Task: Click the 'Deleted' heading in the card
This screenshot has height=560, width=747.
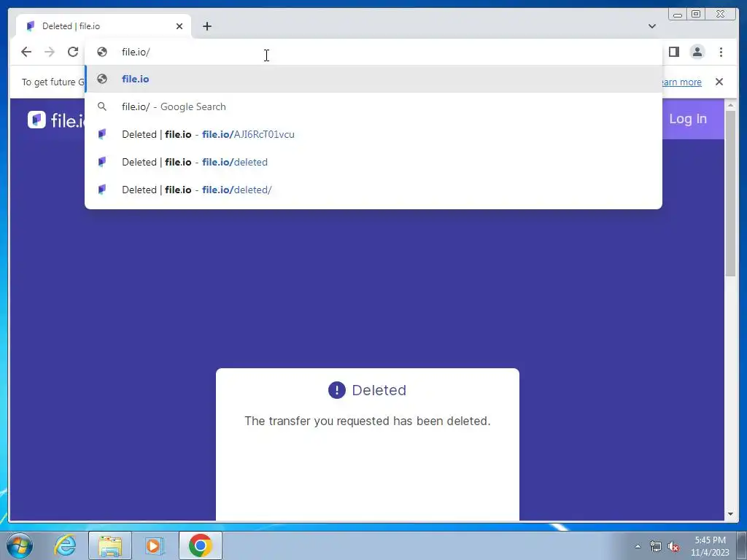Action: pos(379,390)
